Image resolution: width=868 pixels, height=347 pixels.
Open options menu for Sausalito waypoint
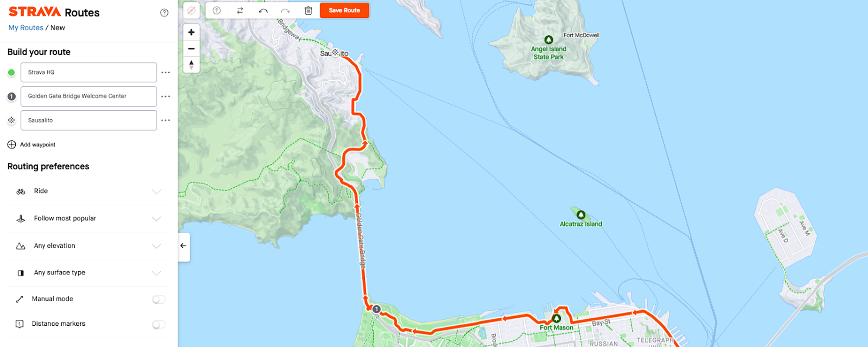[165, 120]
